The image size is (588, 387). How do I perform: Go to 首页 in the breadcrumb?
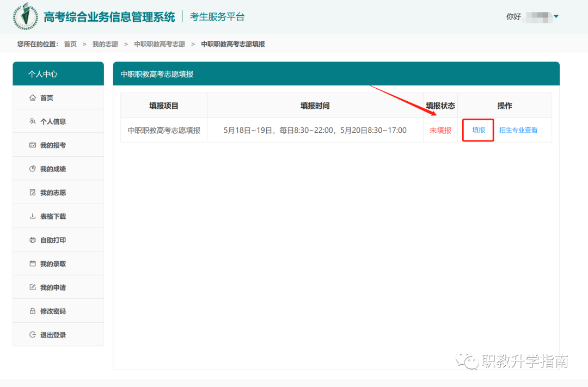(x=70, y=44)
